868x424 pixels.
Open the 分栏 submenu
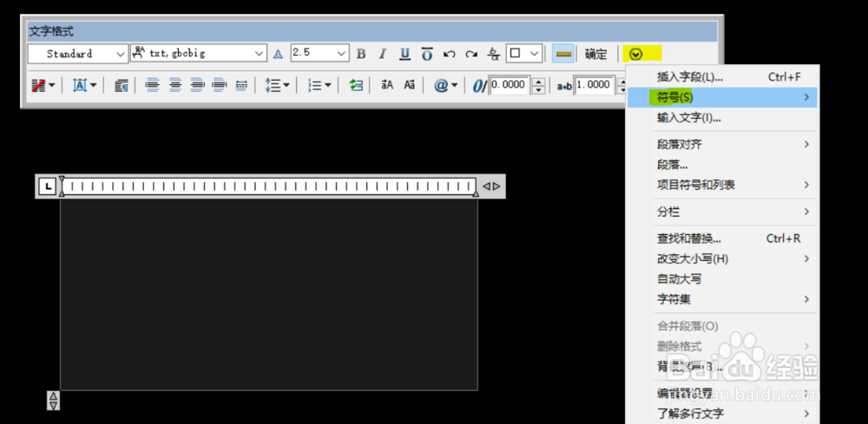tap(722, 212)
